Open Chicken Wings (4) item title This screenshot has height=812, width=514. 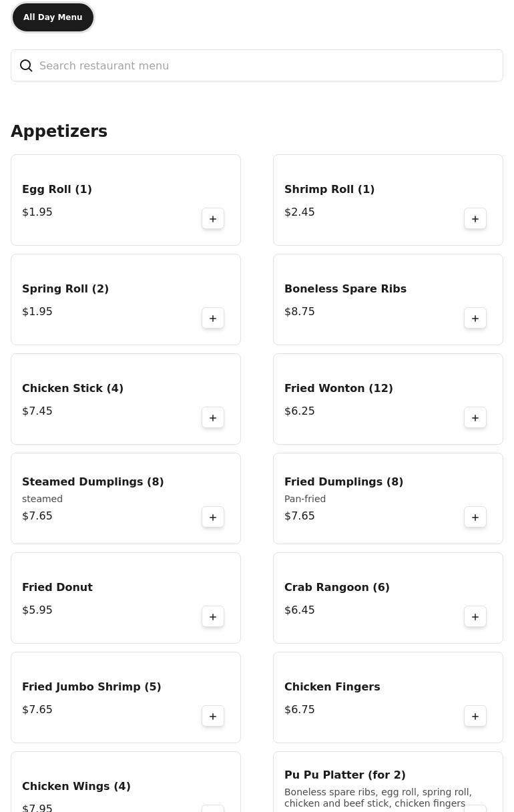[76, 786]
